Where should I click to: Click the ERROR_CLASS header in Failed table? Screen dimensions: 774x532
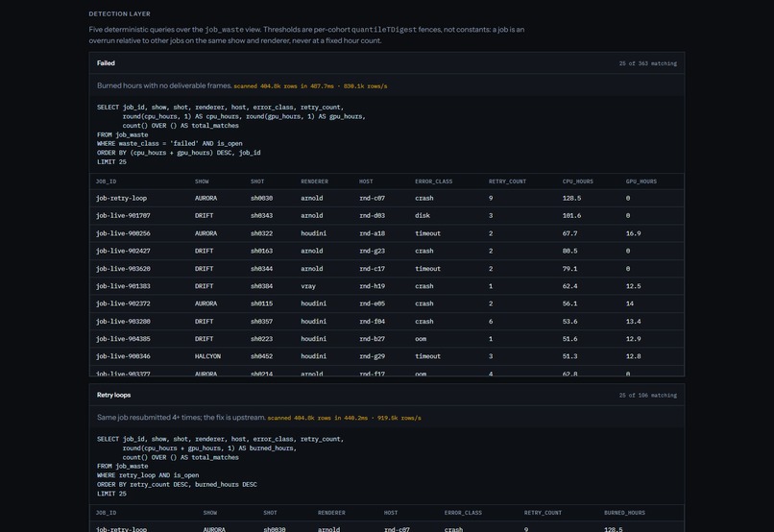[x=433, y=181]
